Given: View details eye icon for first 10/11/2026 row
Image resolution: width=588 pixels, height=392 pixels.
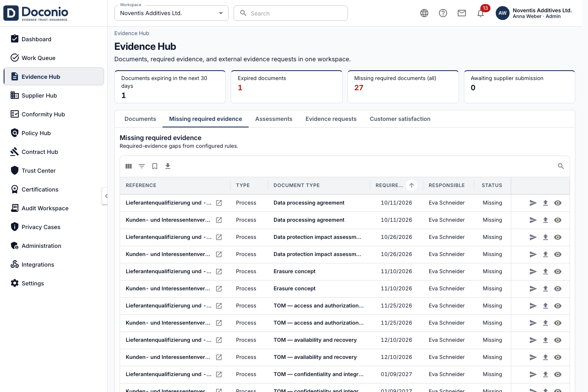Looking at the screenshot, I should click(x=558, y=203).
